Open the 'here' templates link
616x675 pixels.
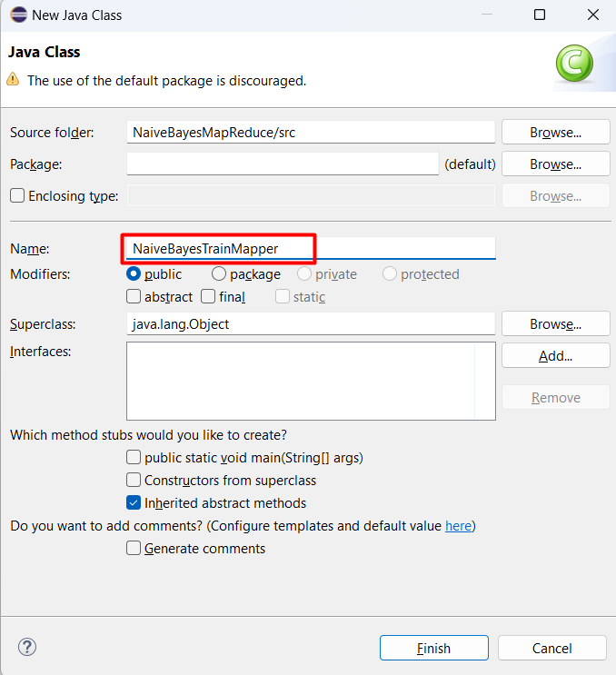[x=458, y=526]
